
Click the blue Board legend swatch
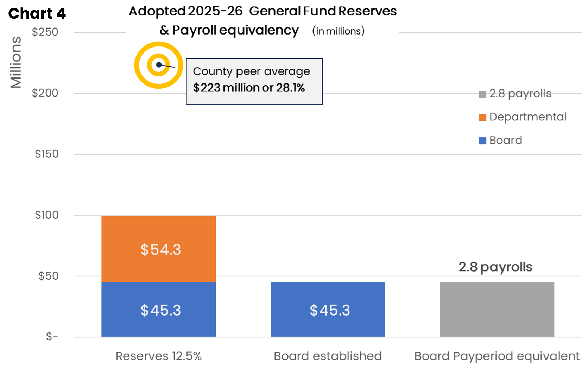click(x=482, y=141)
